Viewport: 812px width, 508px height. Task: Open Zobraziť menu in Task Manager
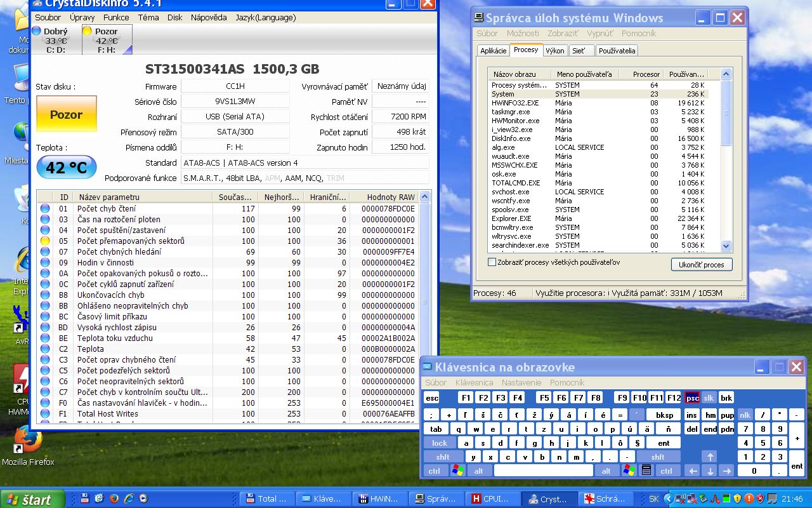pos(563,33)
